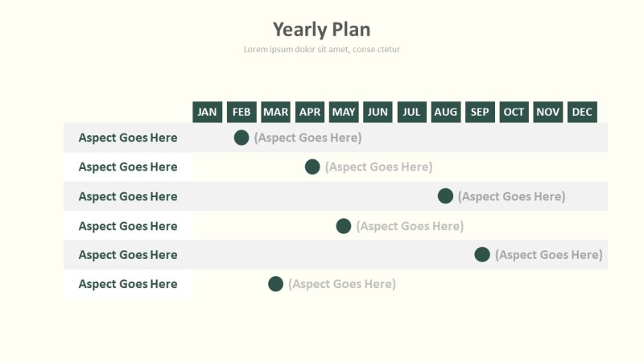Click the AUG month header box
644x362 pixels.
[446, 112]
